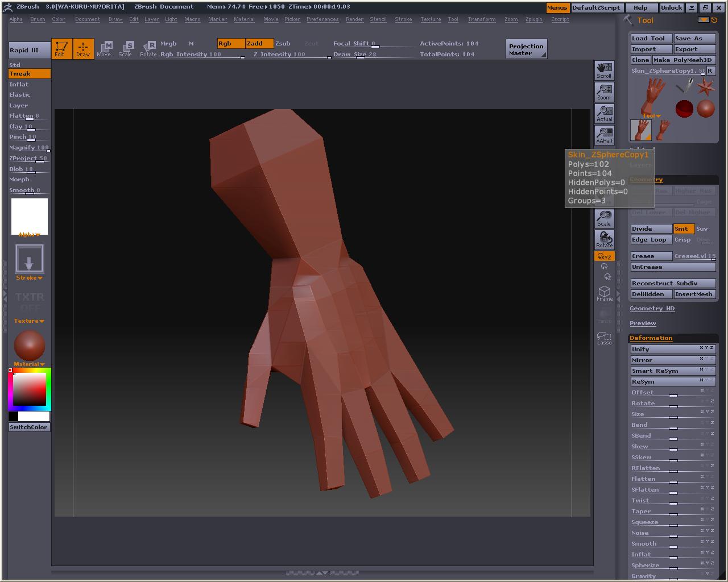Click the SwitchColor button

click(x=30, y=427)
